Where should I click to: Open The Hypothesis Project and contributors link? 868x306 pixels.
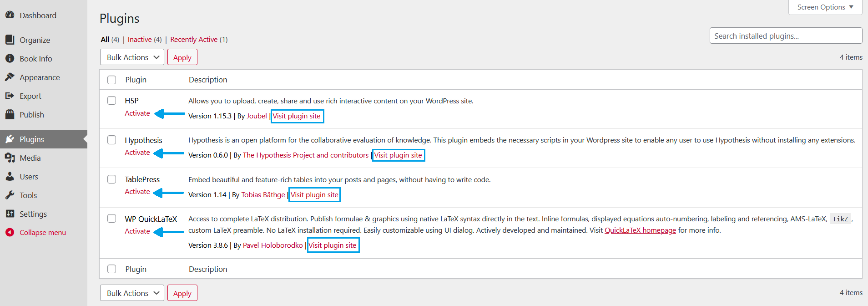click(x=306, y=155)
